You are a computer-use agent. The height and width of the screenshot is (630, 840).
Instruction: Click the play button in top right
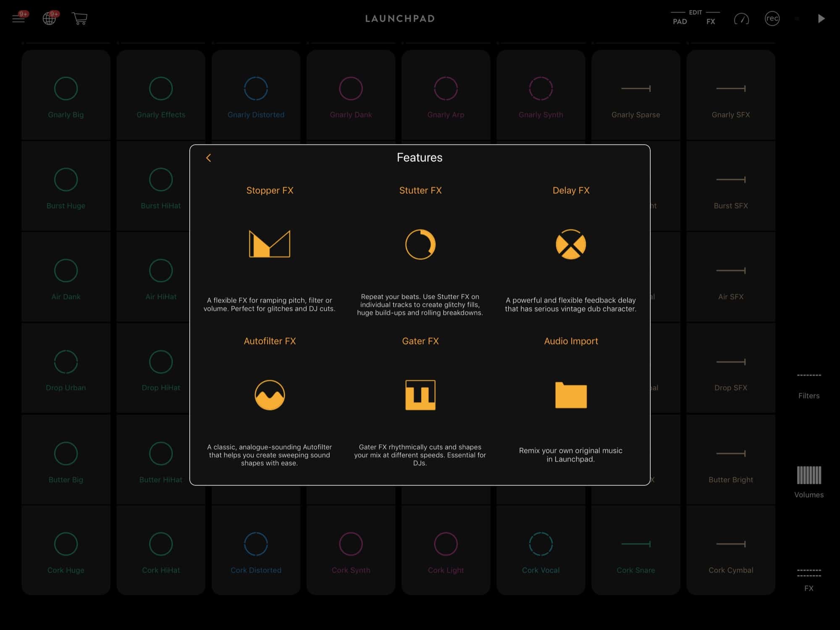822,18
